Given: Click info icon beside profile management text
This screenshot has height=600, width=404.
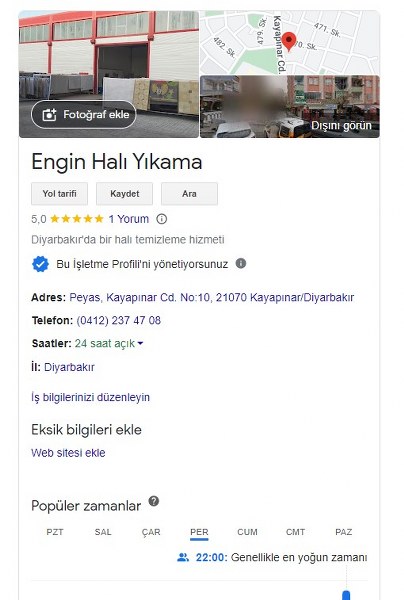Looking at the screenshot, I should pyautogui.click(x=241, y=263).
